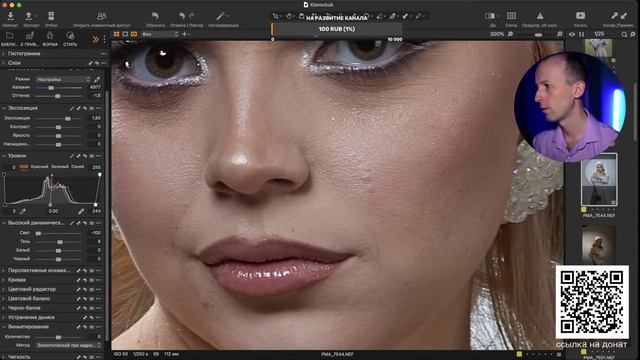640x360 pixels.
Task: Select the Red (Красный) levels channel
Action: pyautogui.click(x=40, y=167)
